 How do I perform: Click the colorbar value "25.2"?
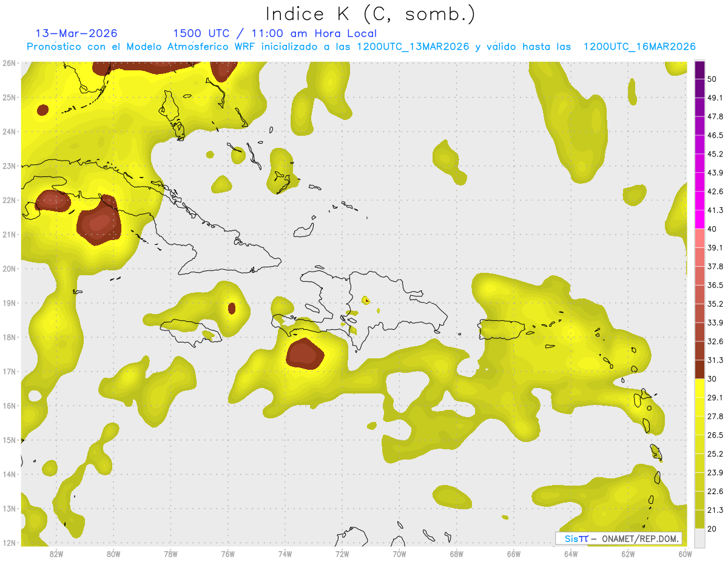715,453
